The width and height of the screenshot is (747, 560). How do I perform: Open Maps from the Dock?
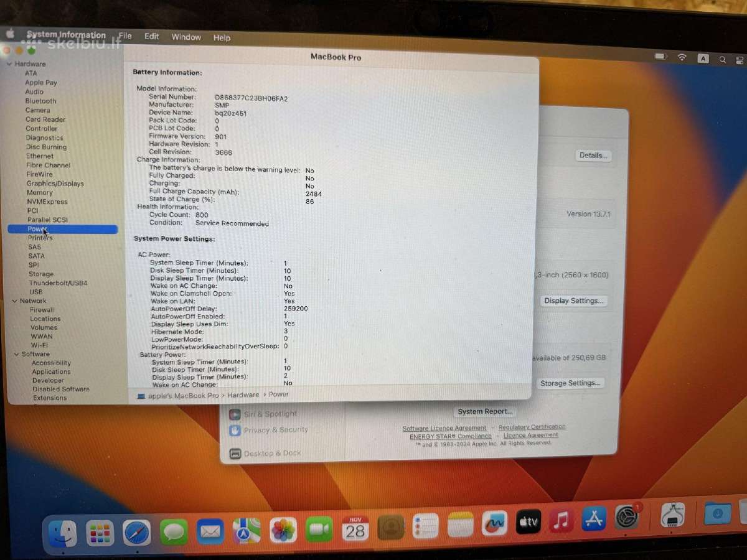click(247, 531)
